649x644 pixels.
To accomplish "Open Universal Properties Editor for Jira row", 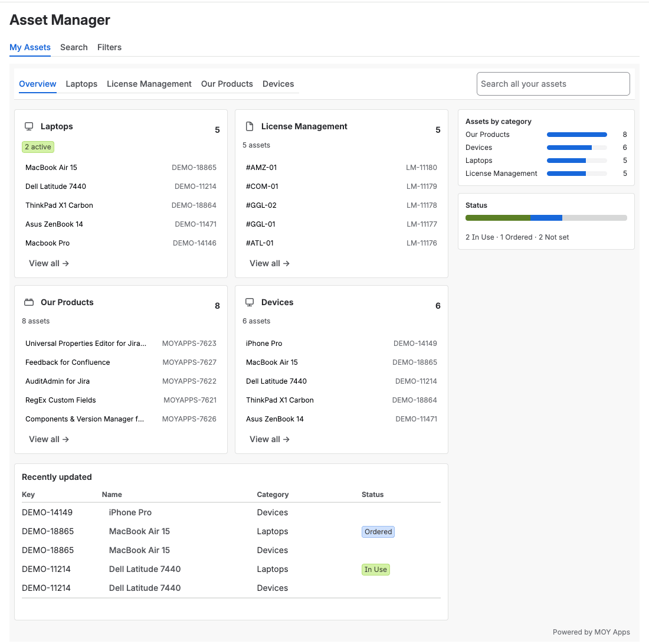I will (121, 344).
